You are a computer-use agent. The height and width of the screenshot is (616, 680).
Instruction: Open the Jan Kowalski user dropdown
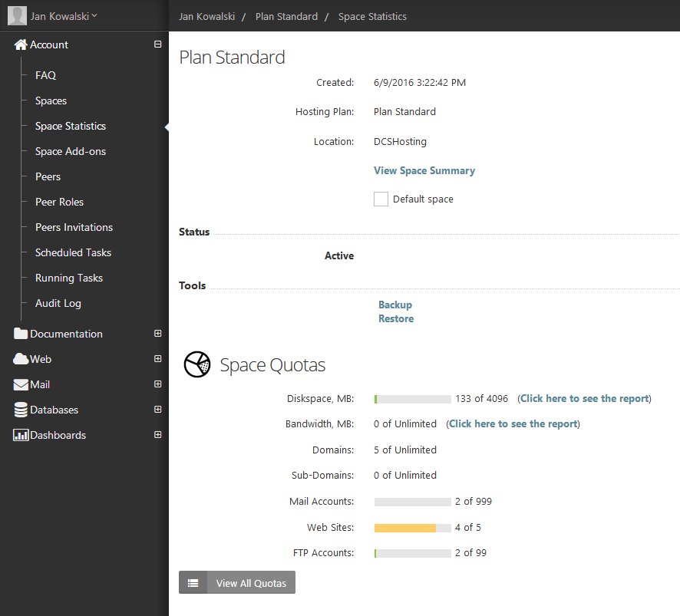click(64, 16)
